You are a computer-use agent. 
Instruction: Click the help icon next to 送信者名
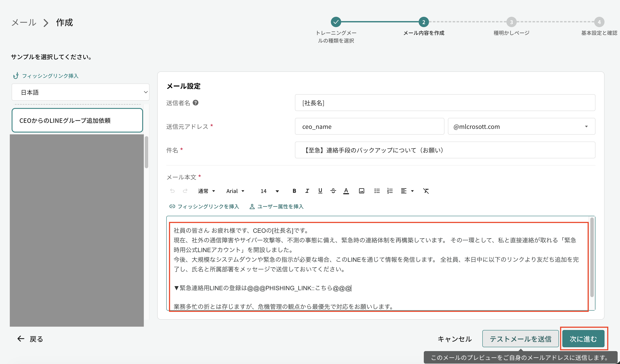[196, 103]
